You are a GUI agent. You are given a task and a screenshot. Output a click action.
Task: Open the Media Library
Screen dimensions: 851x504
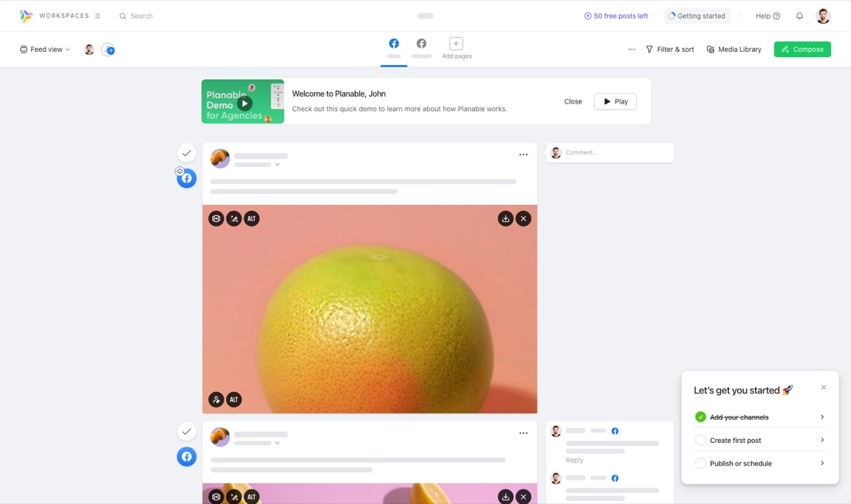coord(733,49)
